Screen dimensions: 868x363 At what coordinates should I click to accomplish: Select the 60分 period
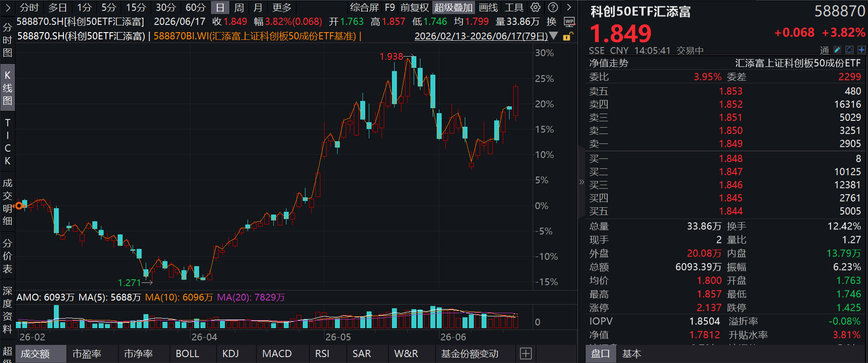[196, 8]
